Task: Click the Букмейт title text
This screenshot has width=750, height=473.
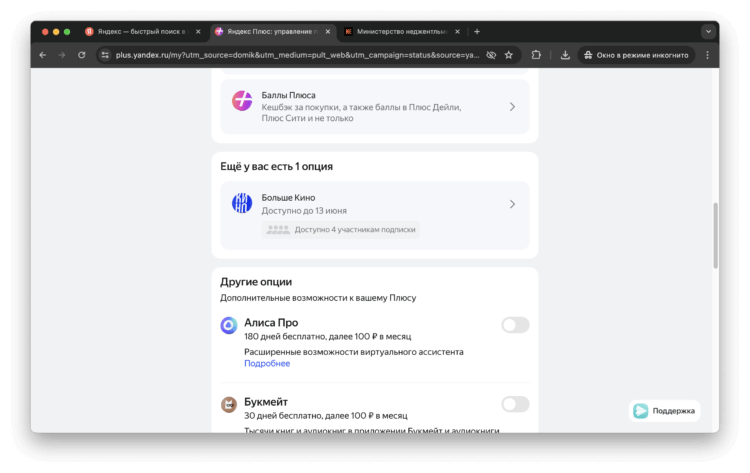Action: pyautogui.click(x=266, y=402)
